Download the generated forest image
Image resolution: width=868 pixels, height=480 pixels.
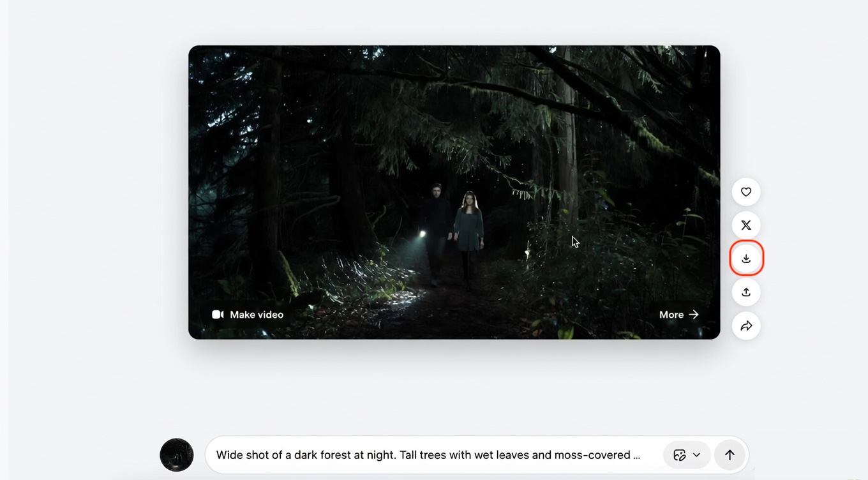(x=745, y=259)
